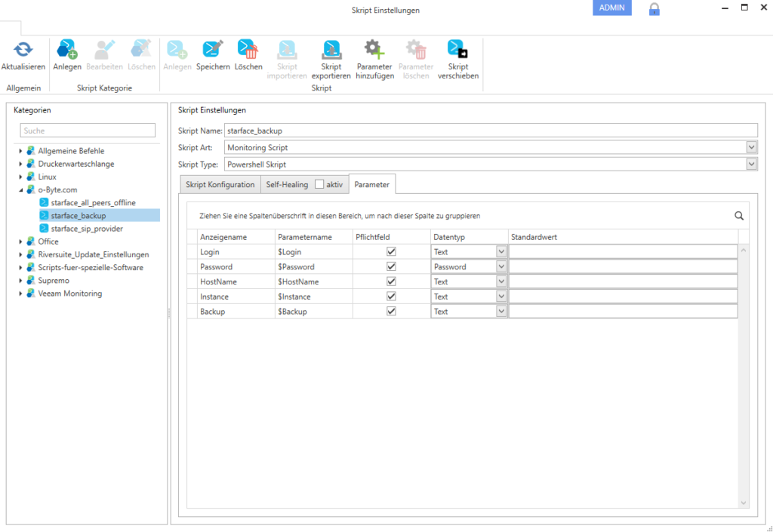Click the Speichern script icon
773x532 pixels.
point(213,50)
